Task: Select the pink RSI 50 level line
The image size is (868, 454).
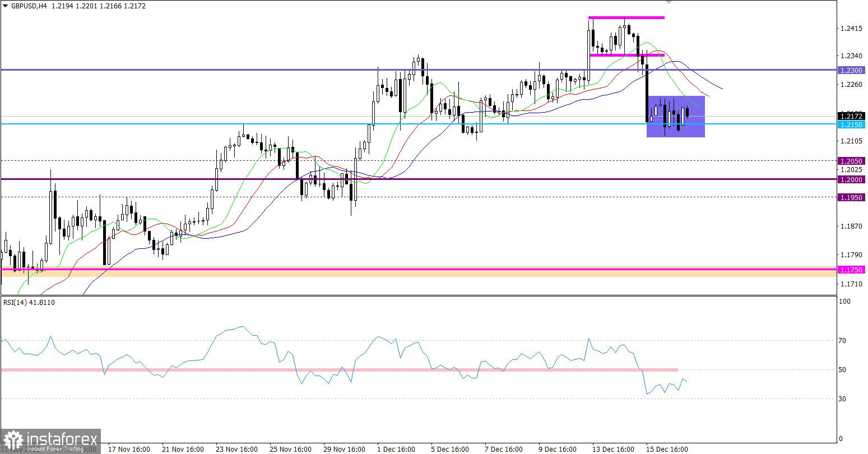Action: [340, 370]
